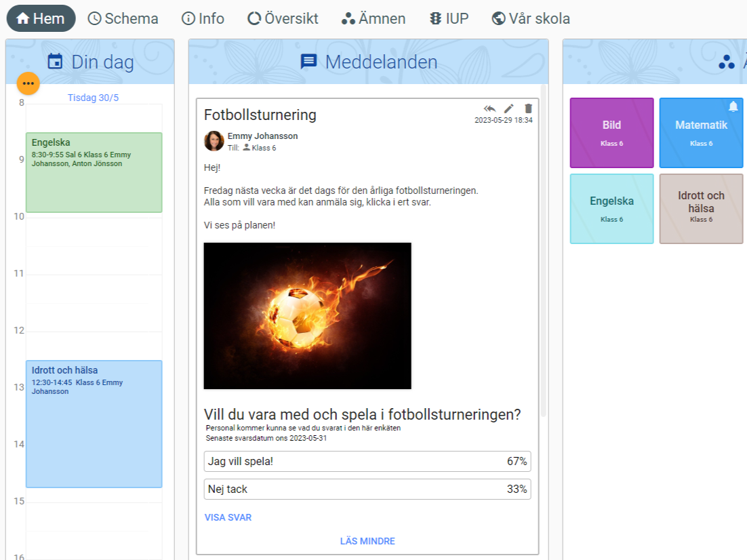Click the notification bell on the Matematik tile
Image resolution: width=747 pixels, height=560 pixels.
click(x=733, y=106)
